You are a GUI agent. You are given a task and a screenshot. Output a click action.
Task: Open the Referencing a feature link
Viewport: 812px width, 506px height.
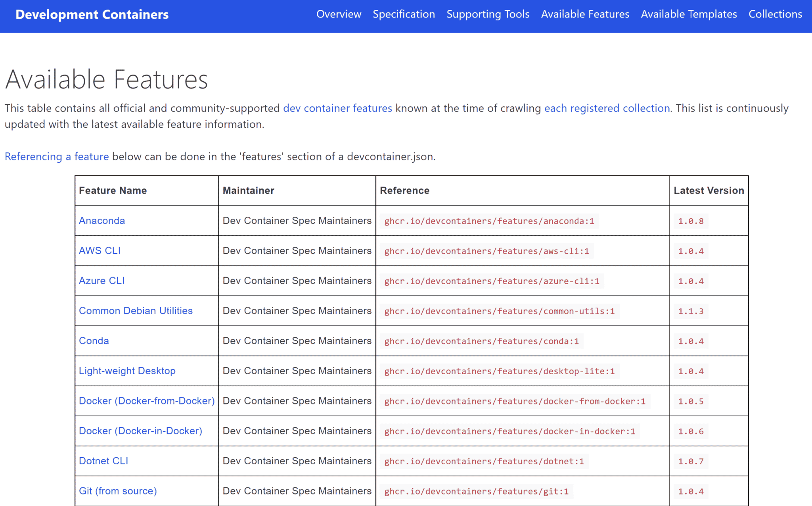tap(57, 156)
